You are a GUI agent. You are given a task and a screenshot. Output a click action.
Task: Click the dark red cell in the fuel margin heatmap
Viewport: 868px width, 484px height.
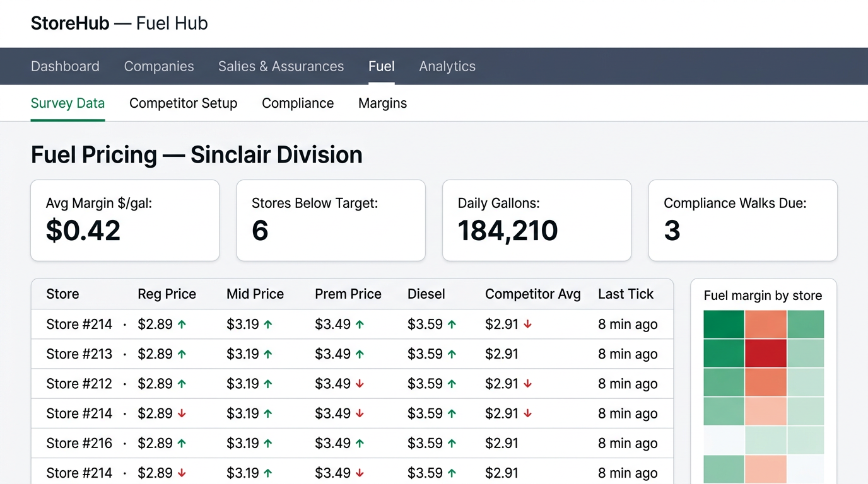(766, 354)
